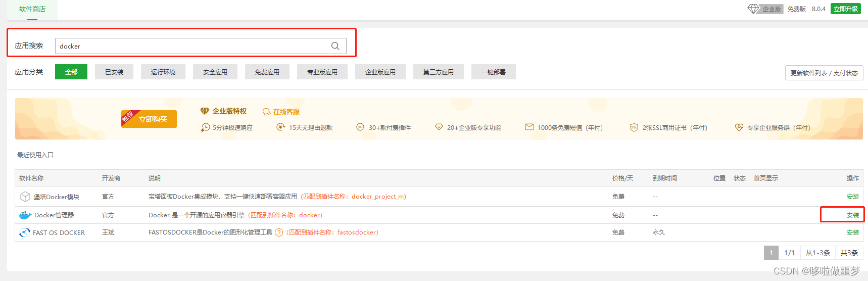Install the FAST OS DOCKER plugin

click(853, 232)
